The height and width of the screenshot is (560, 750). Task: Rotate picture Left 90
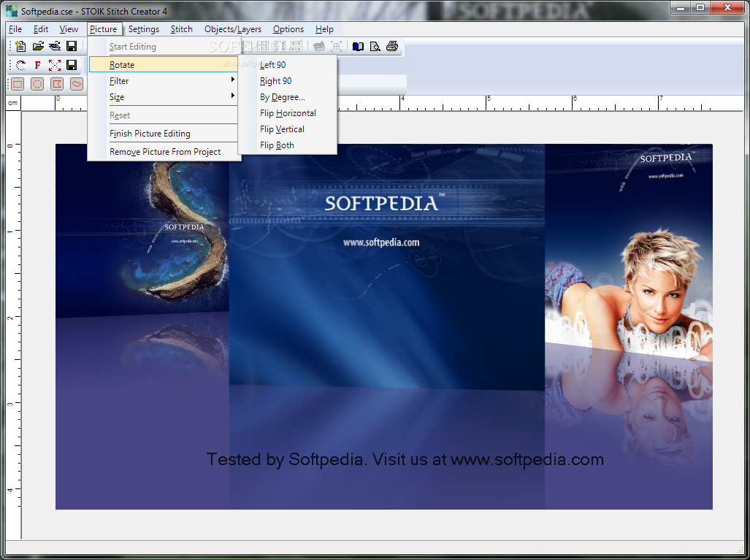288,64
